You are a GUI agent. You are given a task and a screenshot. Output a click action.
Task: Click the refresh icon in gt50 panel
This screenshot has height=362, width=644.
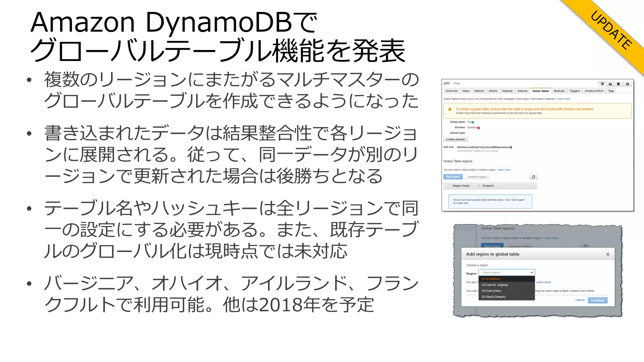coord(533,177)
